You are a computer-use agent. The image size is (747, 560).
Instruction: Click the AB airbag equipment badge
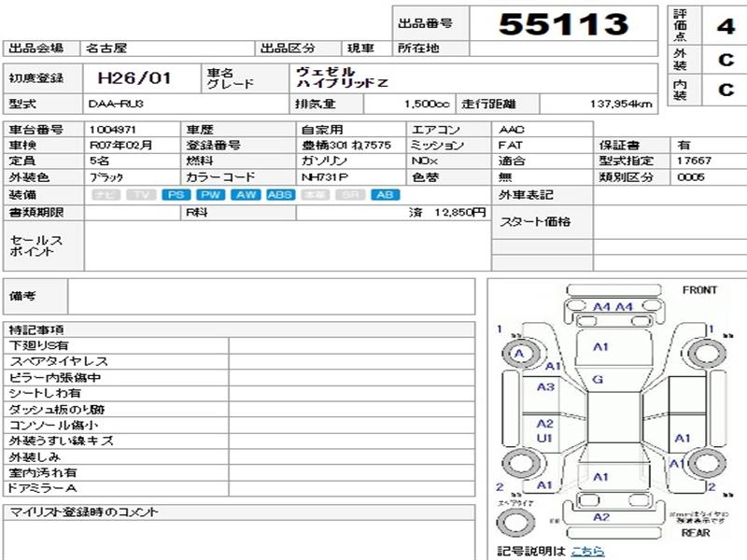click(x=386, y=195)
